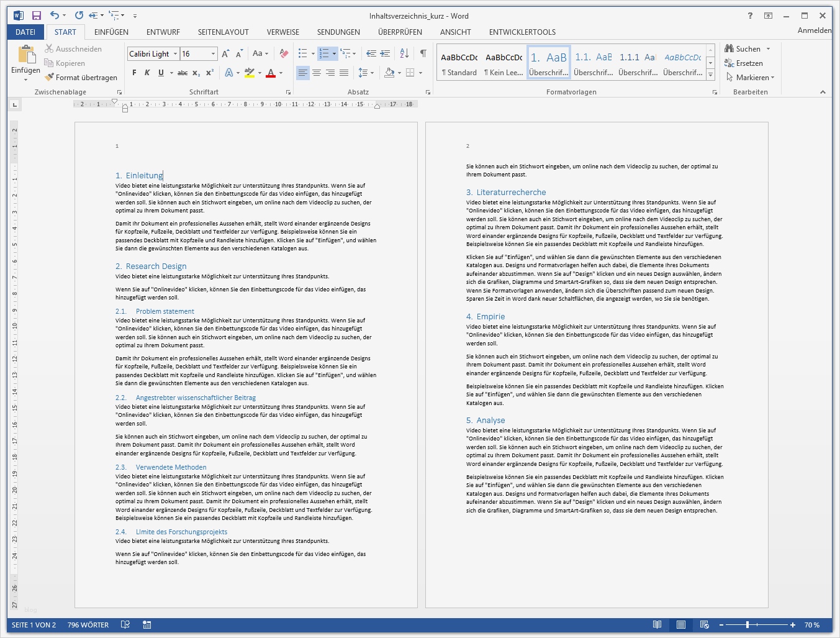Image resolution: width=840 pixels, height=638 pixels.
Task: Click the text highlight color icon
Action: (x=248, y=73)
